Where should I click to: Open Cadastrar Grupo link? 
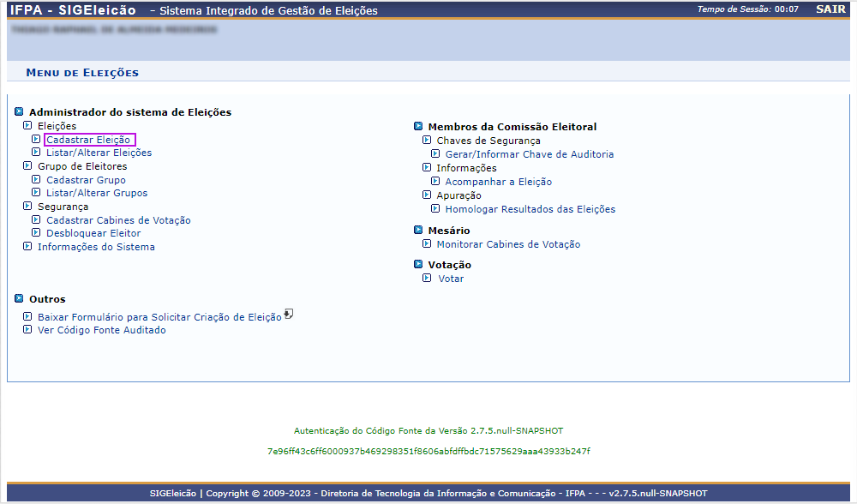point(86,180)
